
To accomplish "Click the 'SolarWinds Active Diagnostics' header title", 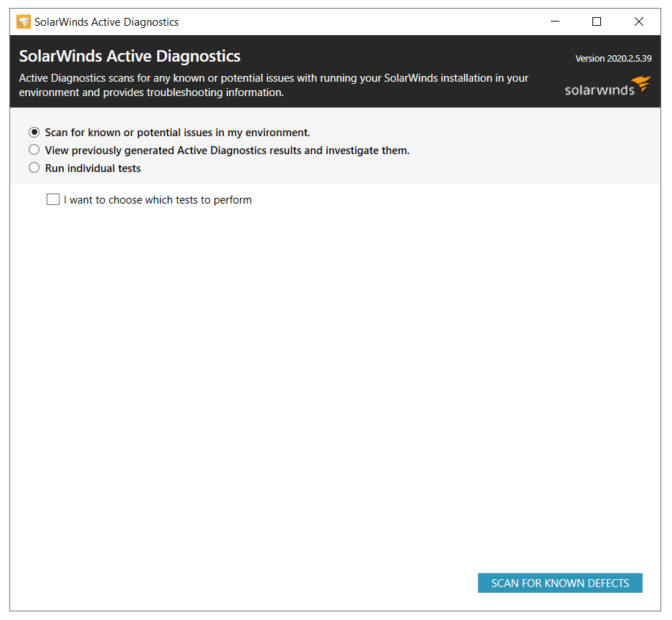I will tap(130, 56).
